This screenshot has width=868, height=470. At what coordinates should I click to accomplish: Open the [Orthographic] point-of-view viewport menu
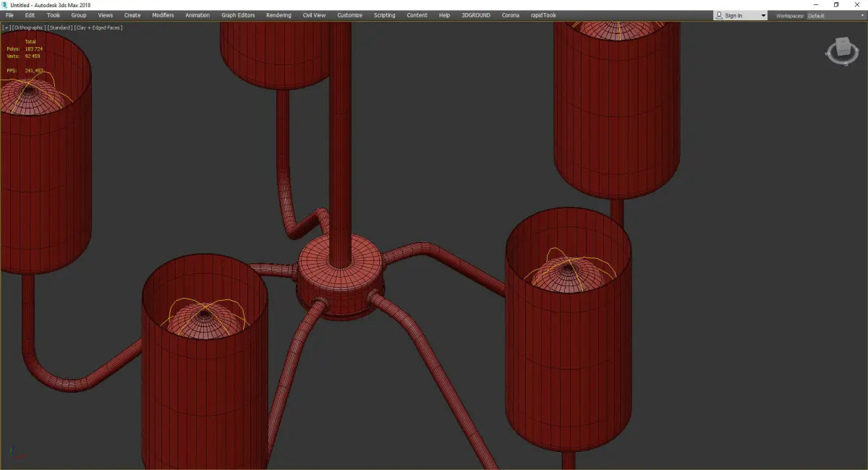28,27
